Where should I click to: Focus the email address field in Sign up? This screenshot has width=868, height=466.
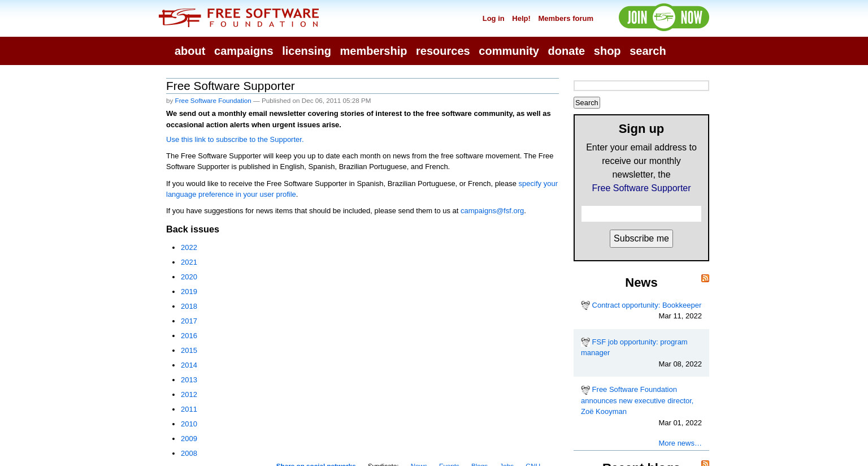tap(641, 214)
